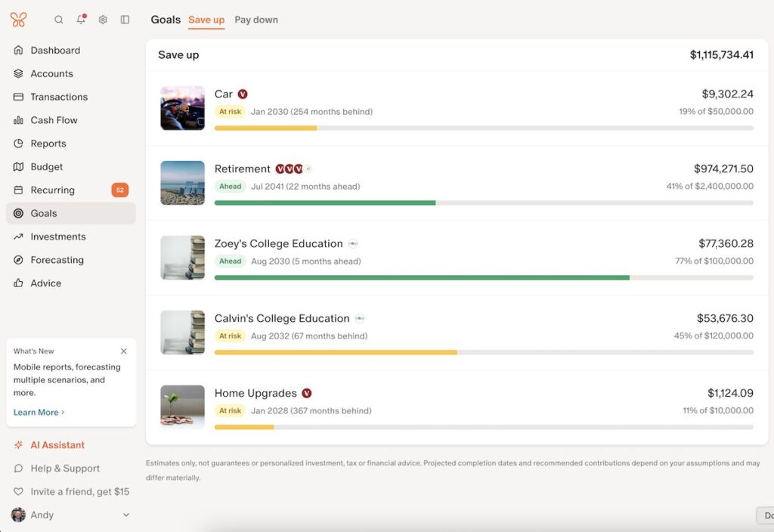
Task: Open the Car goal thumbnail
Action: tap(182, 108)
